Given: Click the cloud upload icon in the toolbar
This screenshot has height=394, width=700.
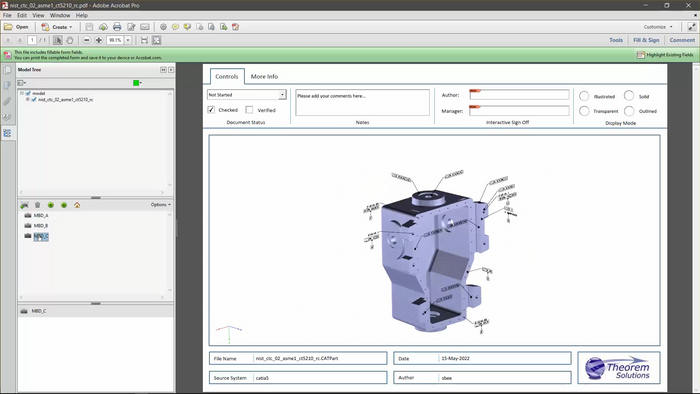Looking at the screenshot, I should pos(103,27).
